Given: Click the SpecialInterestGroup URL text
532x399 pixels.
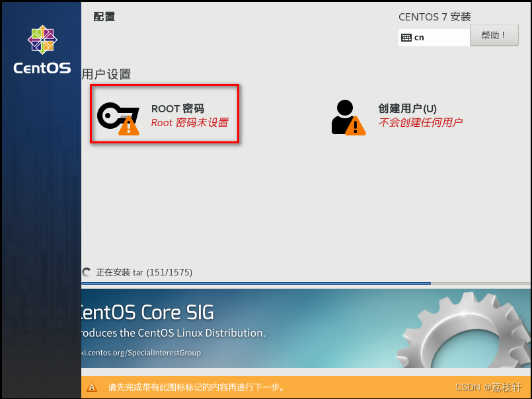Looking at the screenshot, I should point(141,353).
